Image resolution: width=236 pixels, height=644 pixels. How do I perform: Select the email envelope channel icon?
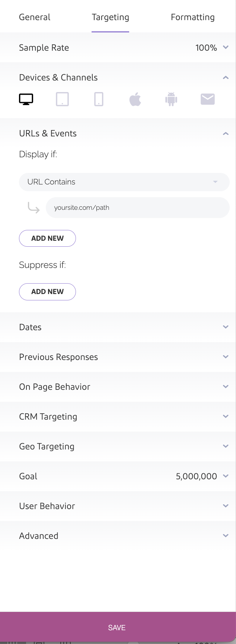(207, 99)
